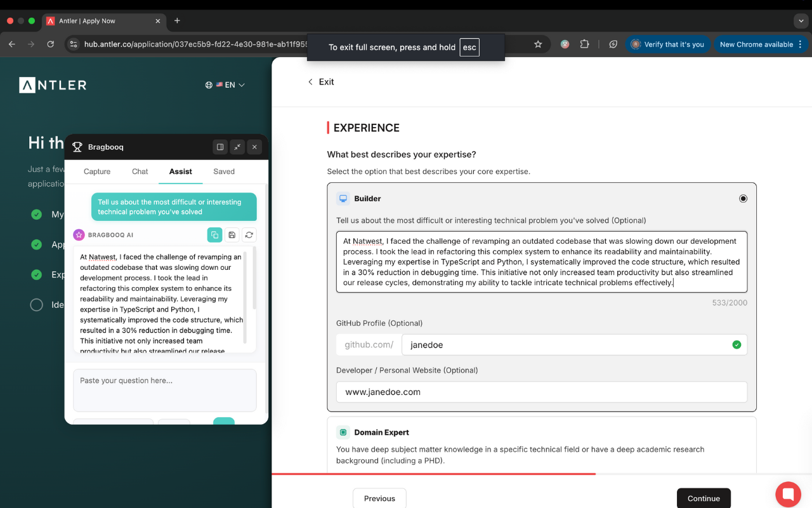The height and width of the screenshot is (508, 812).
Task: Click the Domain Expert chip icon
Action: coord(343,432)
